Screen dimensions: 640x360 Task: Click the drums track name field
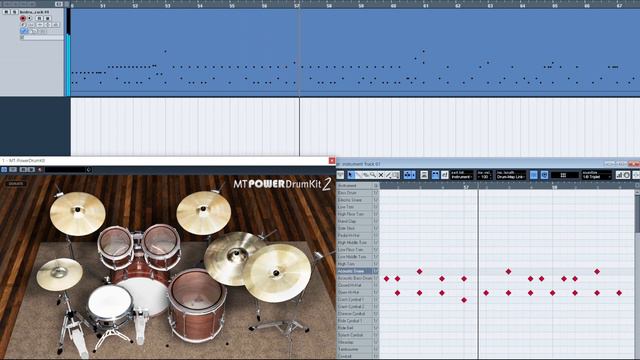point(34,12)
